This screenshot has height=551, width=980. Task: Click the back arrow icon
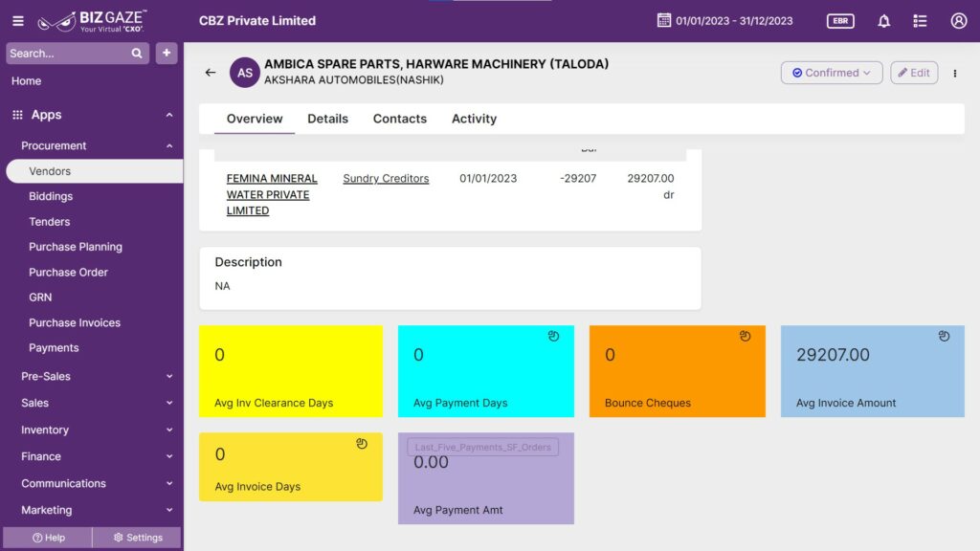[x=211, y=73]
